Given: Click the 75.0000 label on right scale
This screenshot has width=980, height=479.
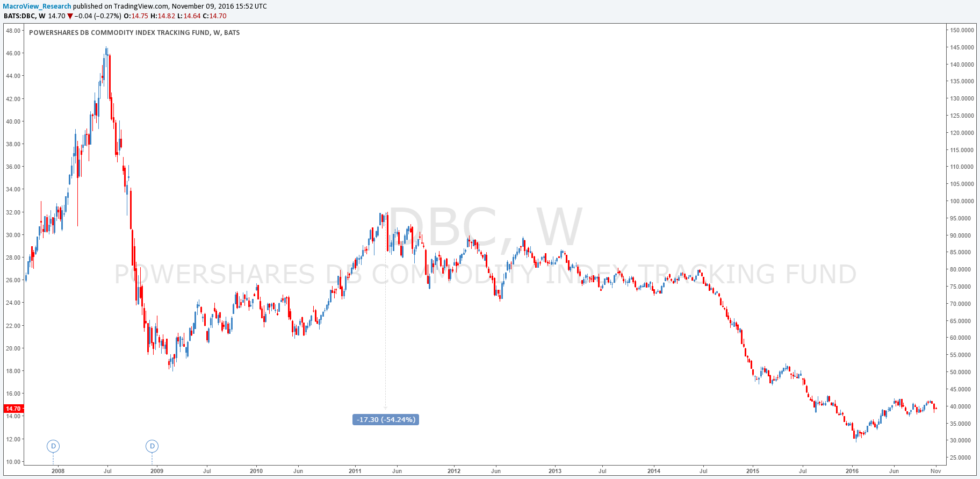Looking at the screenshot, I should (x=962, y=287).
